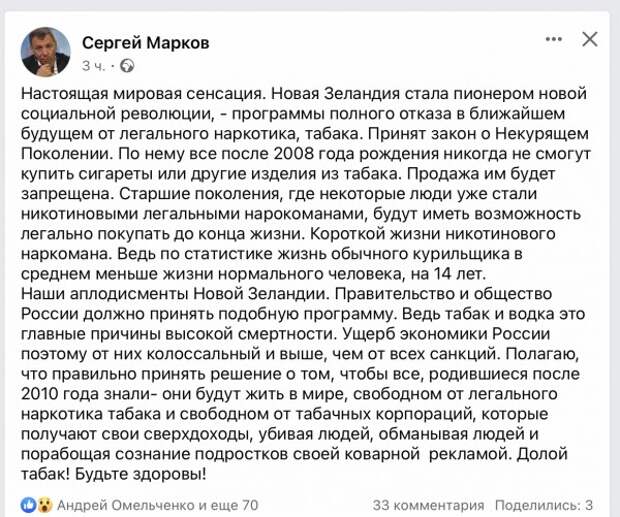Click the line starting "2010 года знали"
The image size is (620, 517).
tap(289, 394)
